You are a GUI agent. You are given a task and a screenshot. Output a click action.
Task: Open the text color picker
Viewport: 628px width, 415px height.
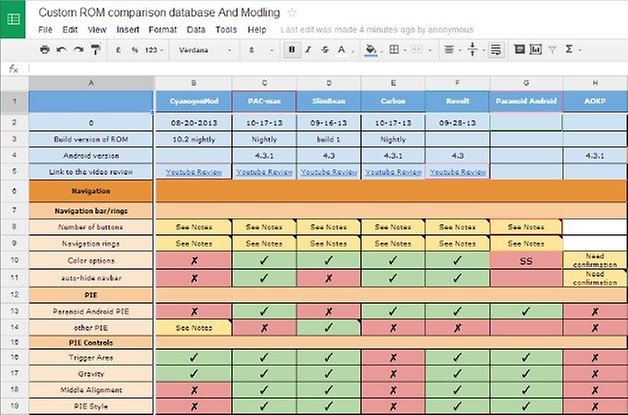pyautogui.click(x=342, y=50)
